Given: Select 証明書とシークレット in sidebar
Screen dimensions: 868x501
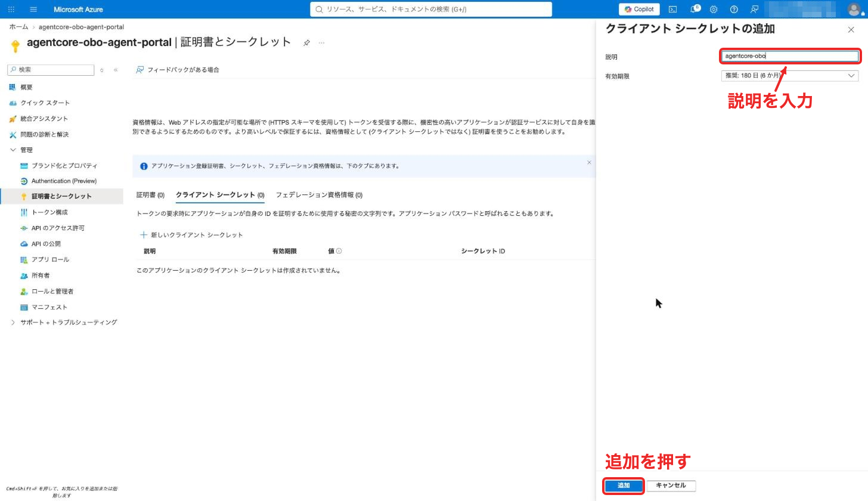Looking at the screenshot, I should pyautogui.click(x=62, y=196).
